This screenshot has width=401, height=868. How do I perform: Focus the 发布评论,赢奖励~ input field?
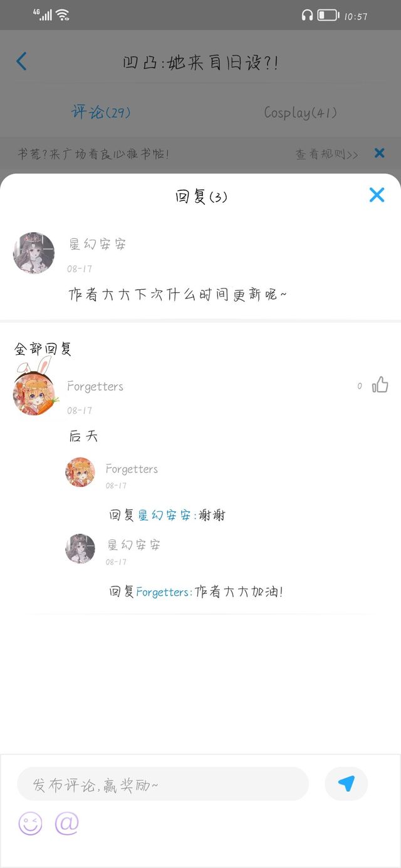(x=163, y=784)
